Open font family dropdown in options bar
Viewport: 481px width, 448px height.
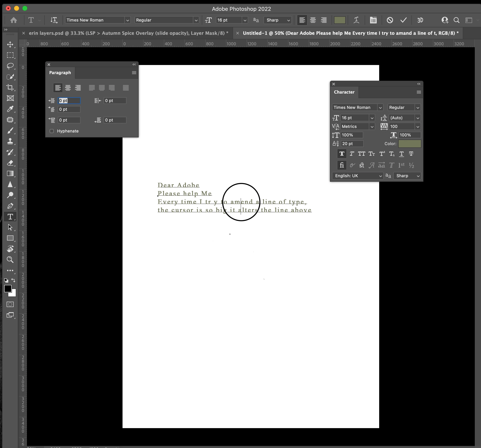[127, 20]
